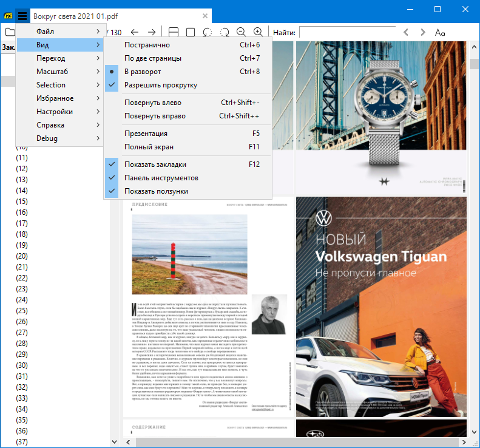Image resolution: width=480 pixels, height=448 pixels.
Task: Expand the Переход submenu
Action: point(59,58)
